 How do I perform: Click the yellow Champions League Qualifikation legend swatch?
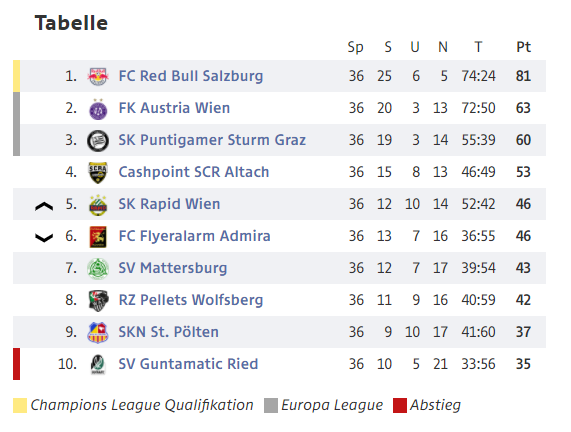coord(20,405)
